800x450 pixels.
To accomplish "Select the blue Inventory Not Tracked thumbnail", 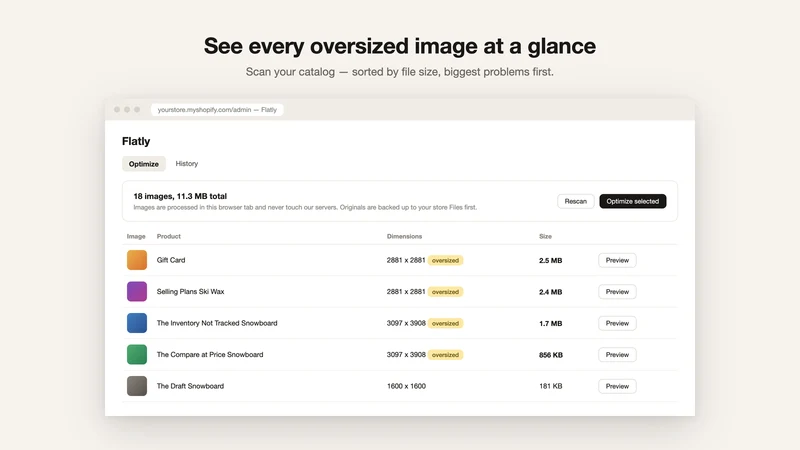I will [x=137, y=323].
